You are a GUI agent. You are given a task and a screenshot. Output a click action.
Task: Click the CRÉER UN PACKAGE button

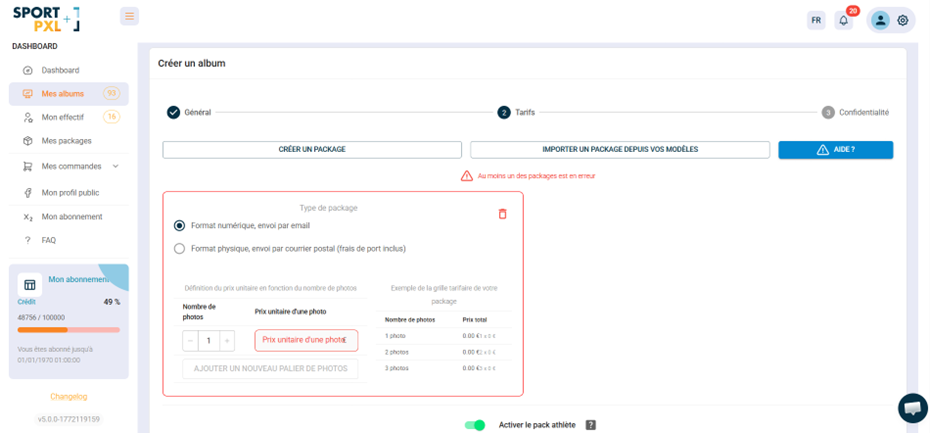[x=312, y=150]
